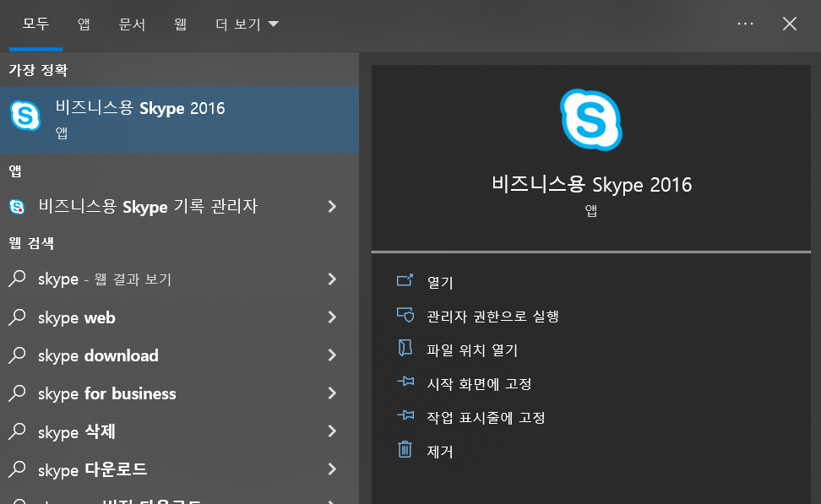Screen dimensions: 821x504
Task: Choose 시작 화면에 고정
Action: click(479, 384)
